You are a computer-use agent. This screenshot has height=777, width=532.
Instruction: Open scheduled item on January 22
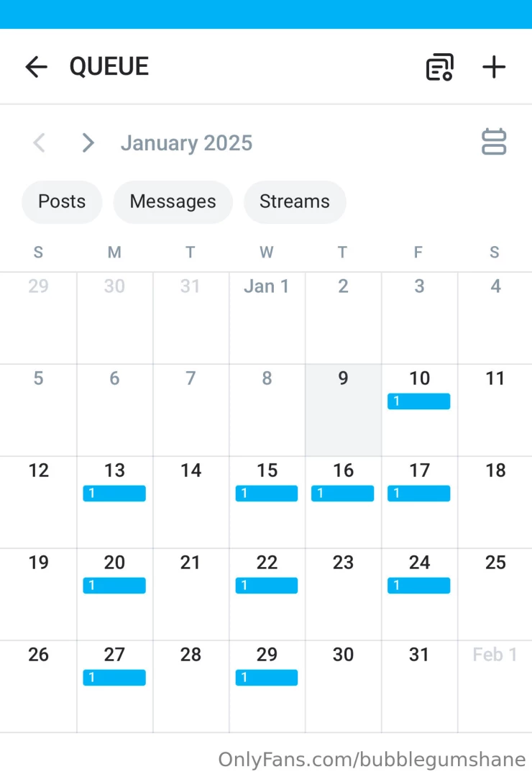tap(267, 585)
